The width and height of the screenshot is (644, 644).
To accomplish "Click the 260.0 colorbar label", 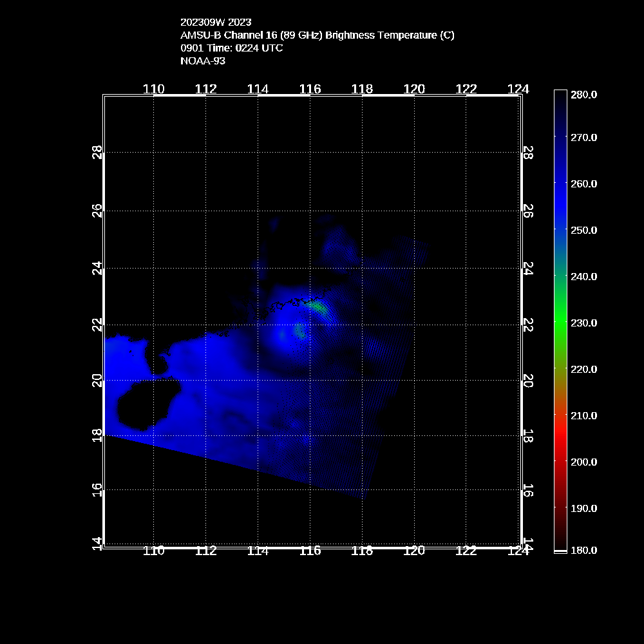I will [583, 184].
